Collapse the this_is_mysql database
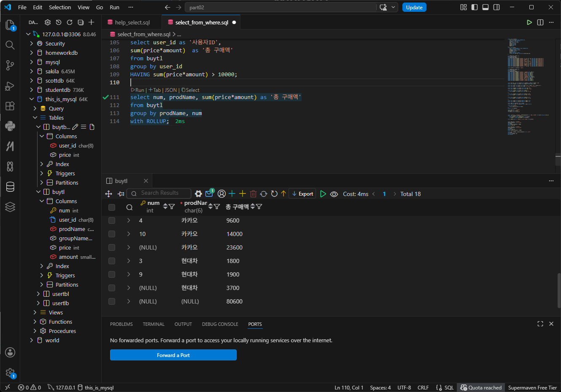This screenshot has width=561, height=392. pyautogui.click(x=32, y=99)
